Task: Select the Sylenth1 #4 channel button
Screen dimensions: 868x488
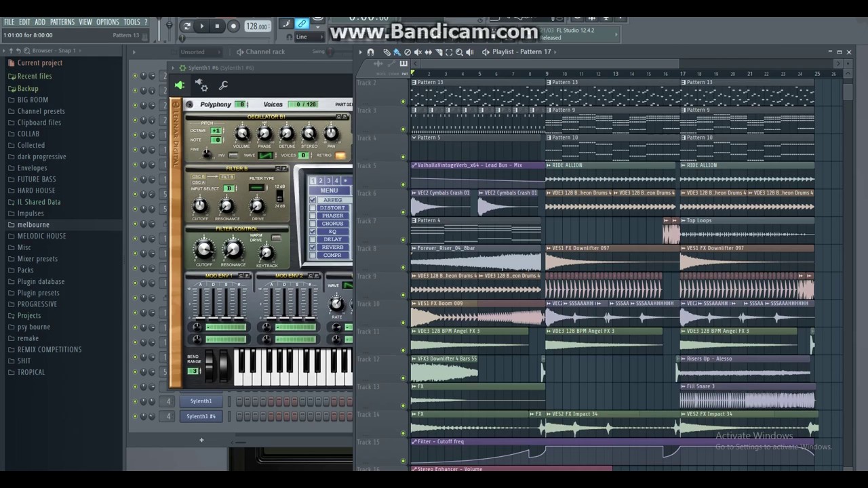Action: click(201, 416)
